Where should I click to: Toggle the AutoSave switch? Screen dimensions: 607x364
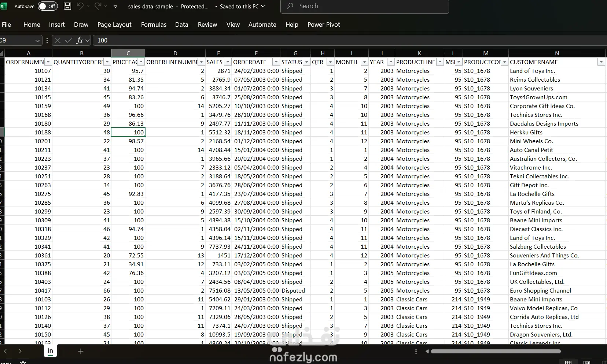(48, 6)
